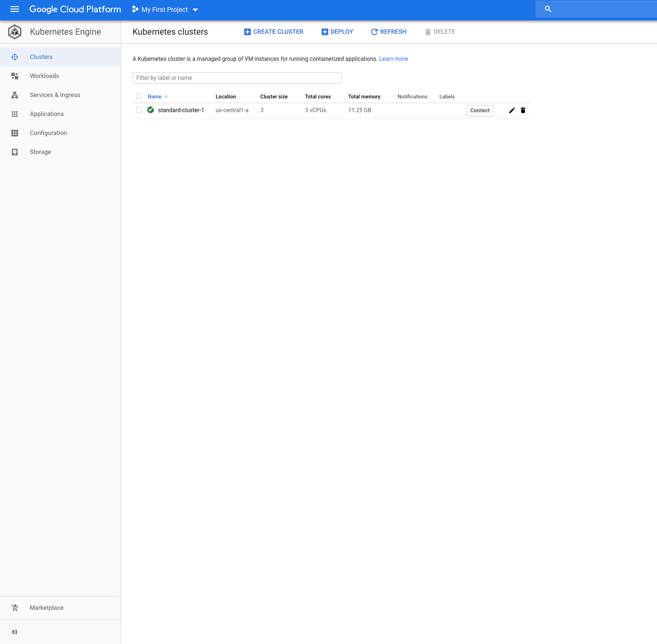The image size is (657, 644).
Task: Edit standard-cluster-1 with the pencil icon
Action: point(512,110)
